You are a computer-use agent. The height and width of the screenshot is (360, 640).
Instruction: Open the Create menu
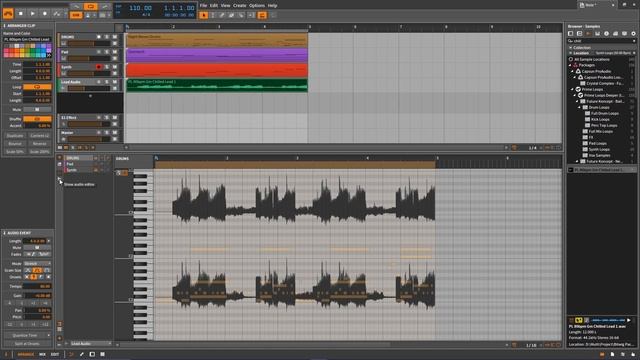click(240, 6)
